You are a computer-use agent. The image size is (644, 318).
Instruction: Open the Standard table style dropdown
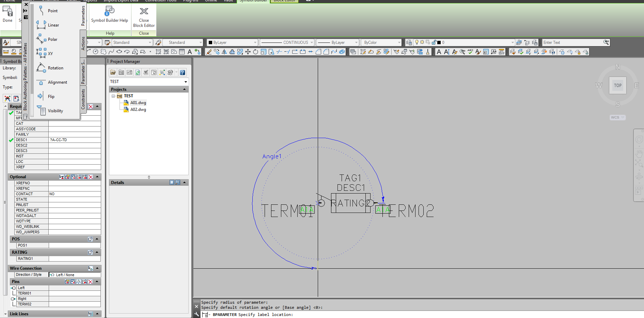(132, 43)
